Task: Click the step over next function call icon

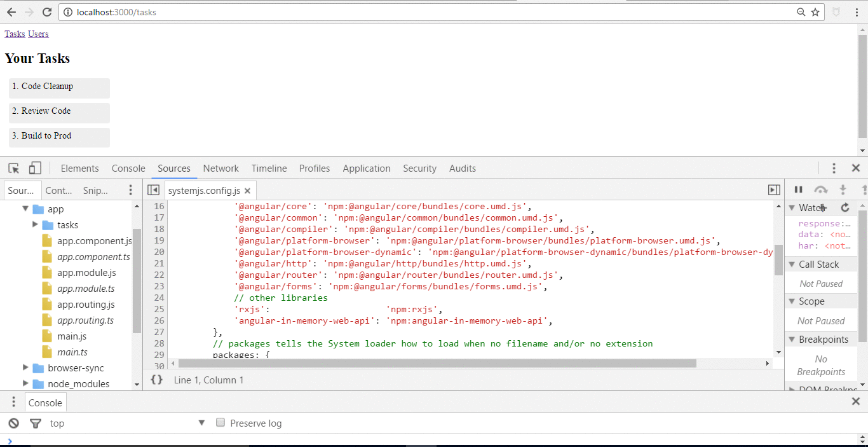Action: point(821,189)
